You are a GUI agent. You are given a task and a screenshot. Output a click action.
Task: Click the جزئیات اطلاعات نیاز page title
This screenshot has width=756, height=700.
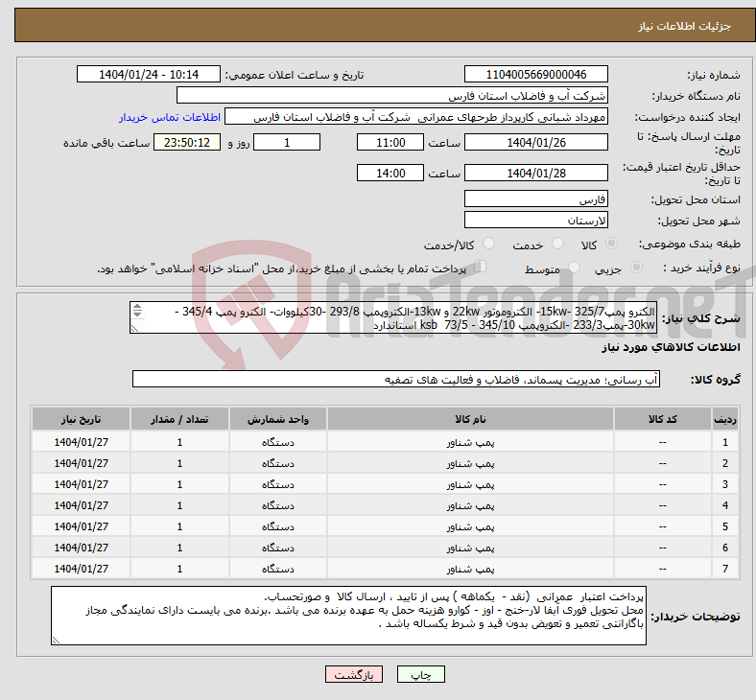pyautogui.click(x=684, y=26)
